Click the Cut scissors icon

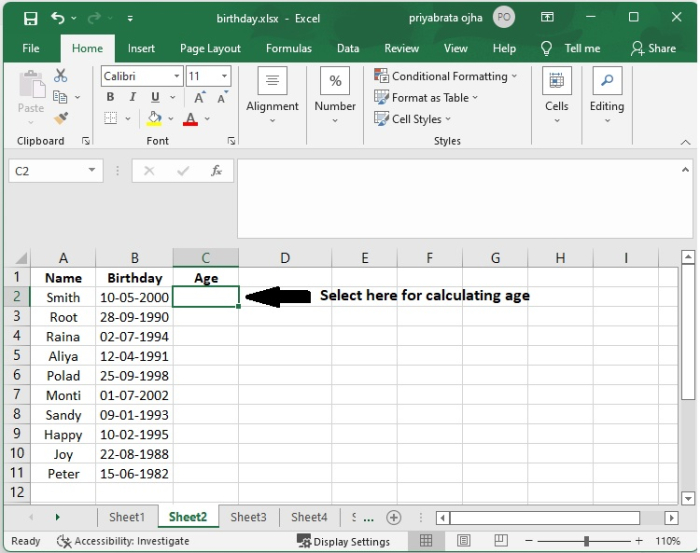coord(60,76)
